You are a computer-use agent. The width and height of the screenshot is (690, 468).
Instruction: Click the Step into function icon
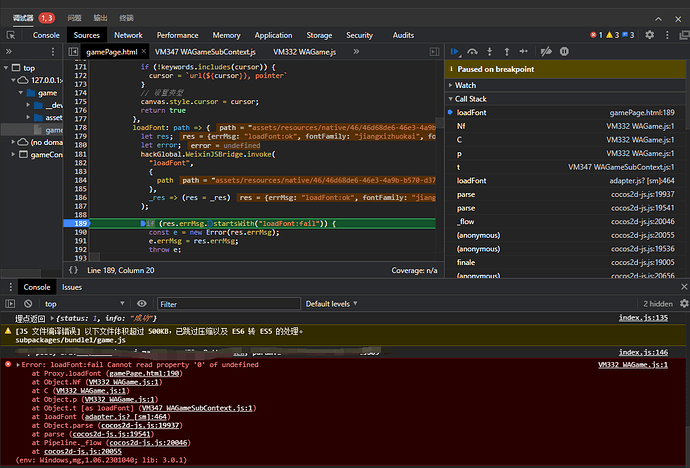pyautogui.click(x=490, y=51)
